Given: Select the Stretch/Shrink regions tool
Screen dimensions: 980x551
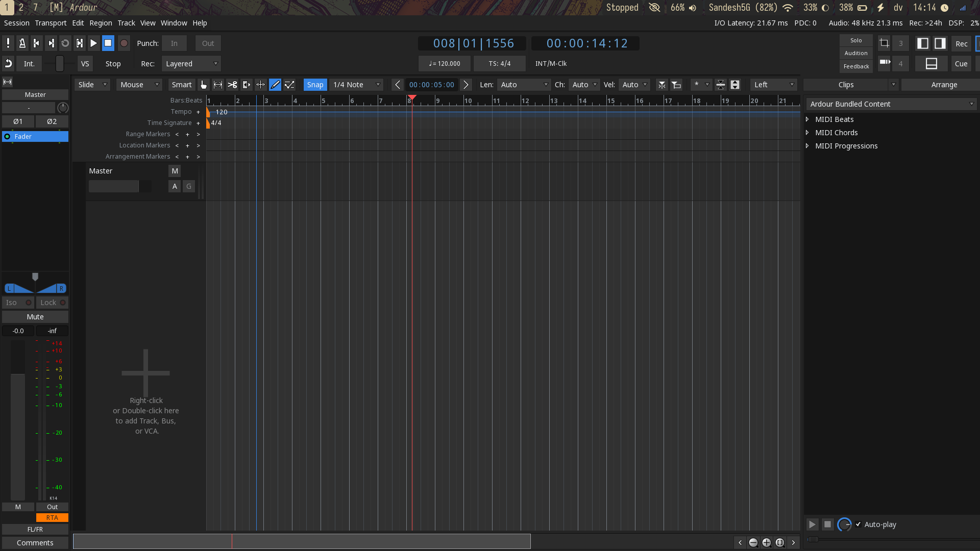Looking at the screenshot, I should pyautogui.click(x=260, y=85).
